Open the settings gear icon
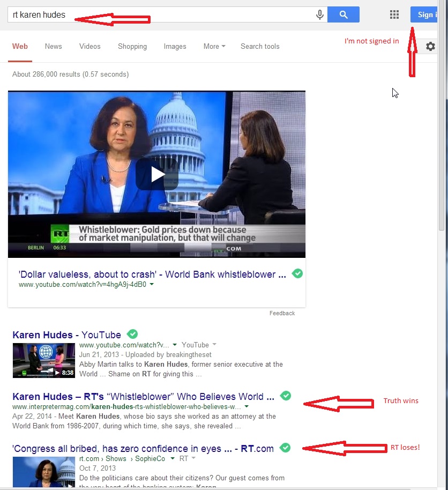 tap(430, 47)
